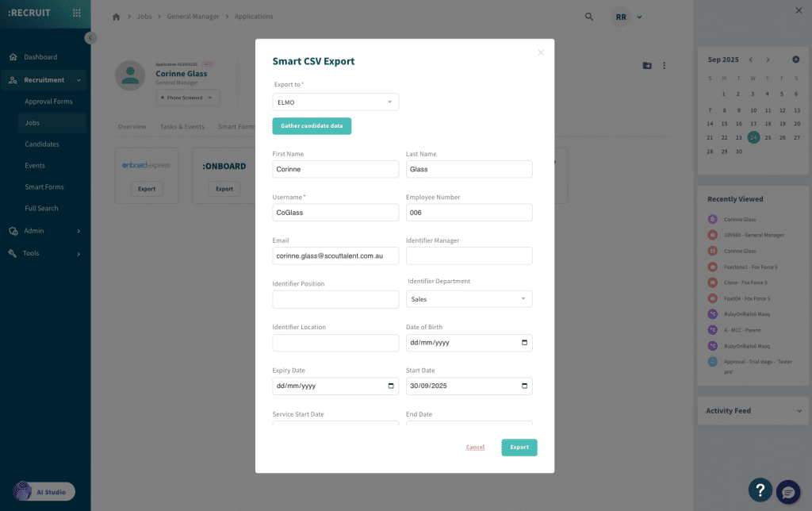Click the Gather candidate data button

(x=312, y=126)
